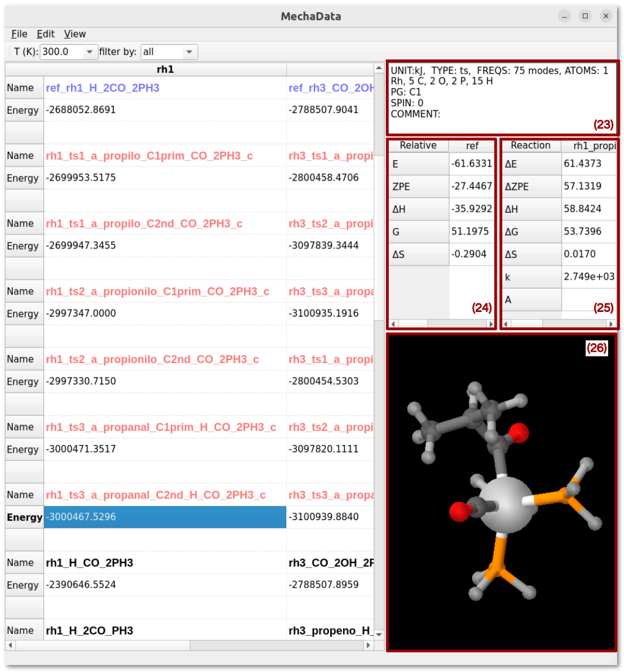Select energy value -3100939.8840

330,517
